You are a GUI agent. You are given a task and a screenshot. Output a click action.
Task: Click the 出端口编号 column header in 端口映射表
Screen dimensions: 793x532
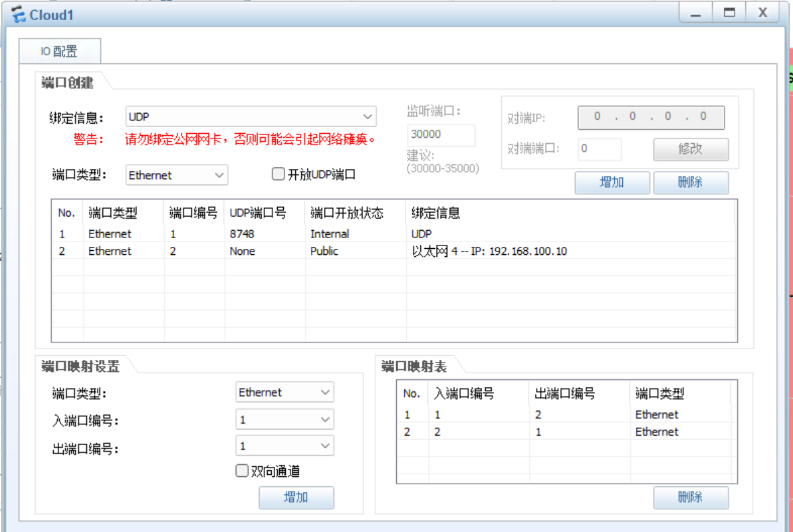pyautogui.click(x=580, y=393)
